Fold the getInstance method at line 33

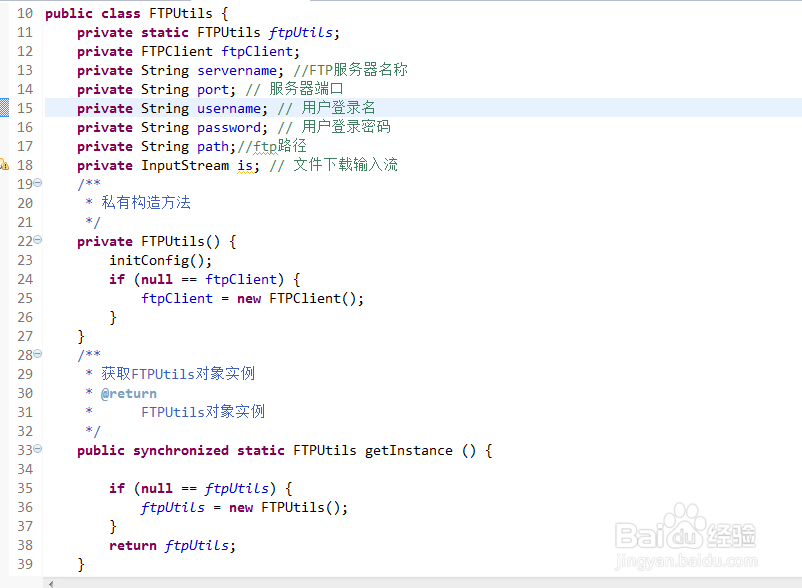coord(38,449)
